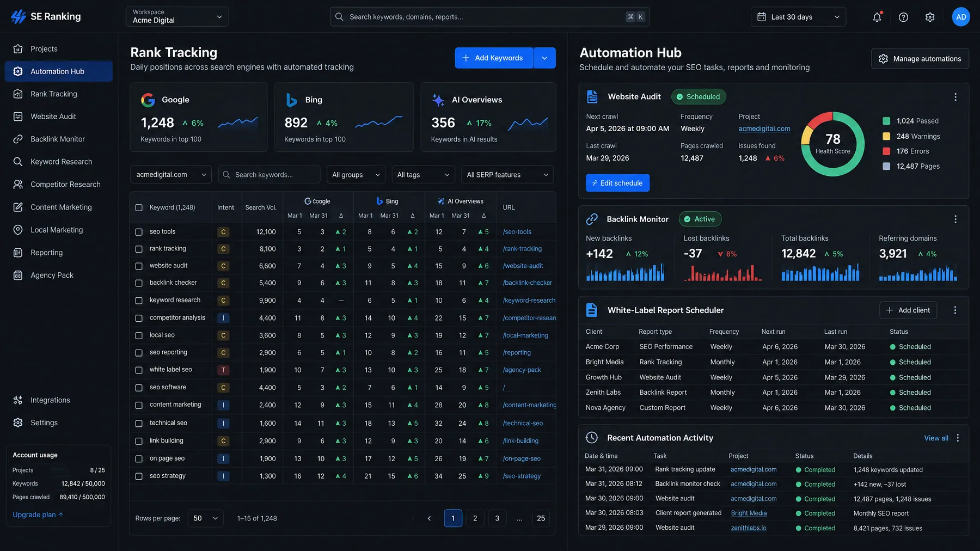
Task: Open Website Audit card options menu
Action: coord(955,97)
